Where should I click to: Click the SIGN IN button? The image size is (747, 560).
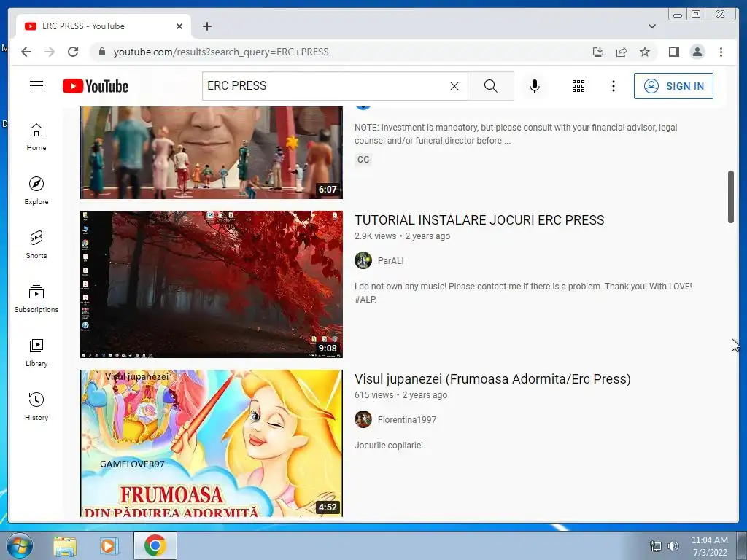pos(673,86)
